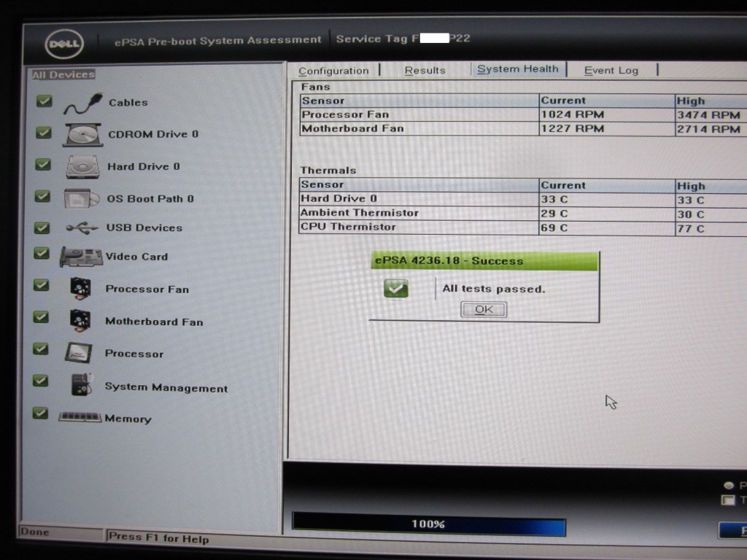Image resolution: width=747 pixels, height=560 pixels.
Task: Click OK in the Success dialog
Action: point(484,309)
